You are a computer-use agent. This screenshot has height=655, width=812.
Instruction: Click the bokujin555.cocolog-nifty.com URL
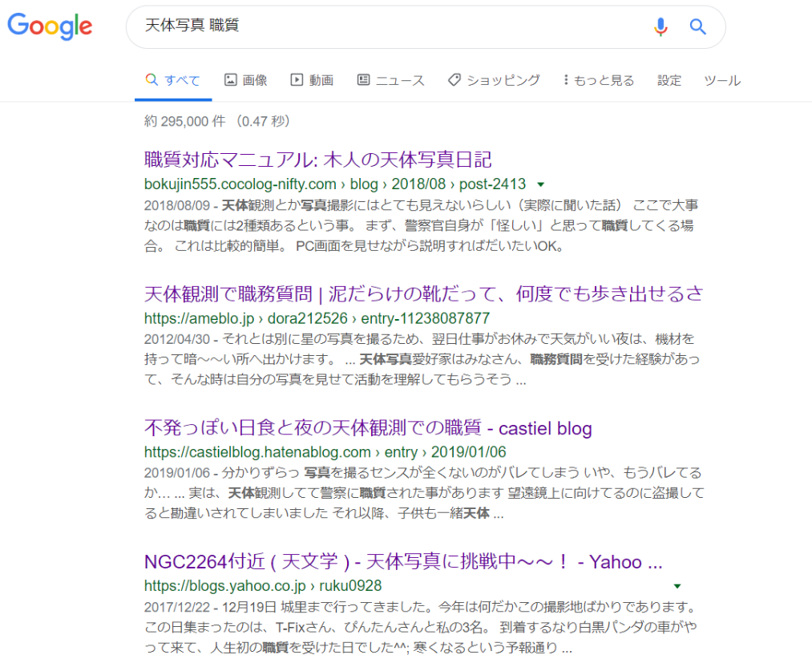click(x=335, y=184)
